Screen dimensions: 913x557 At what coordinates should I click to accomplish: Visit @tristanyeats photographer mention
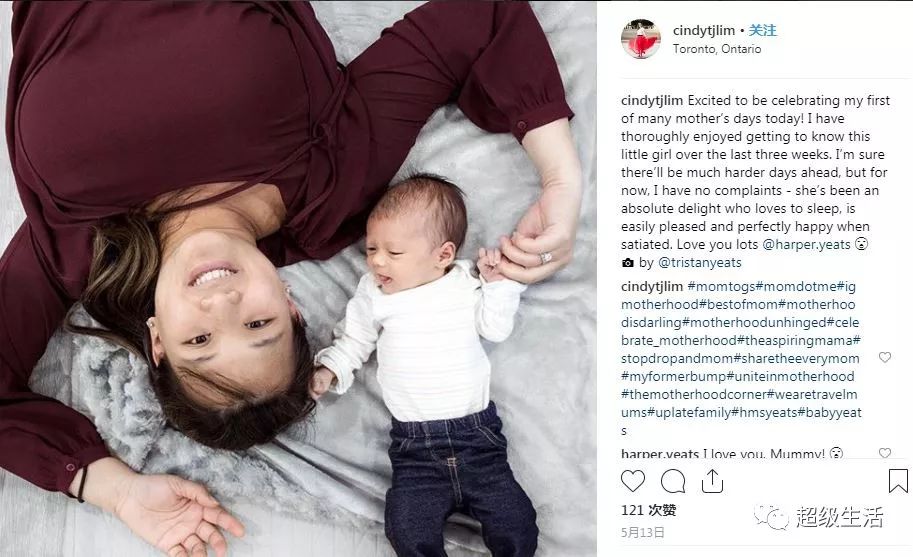click(699, 262)
